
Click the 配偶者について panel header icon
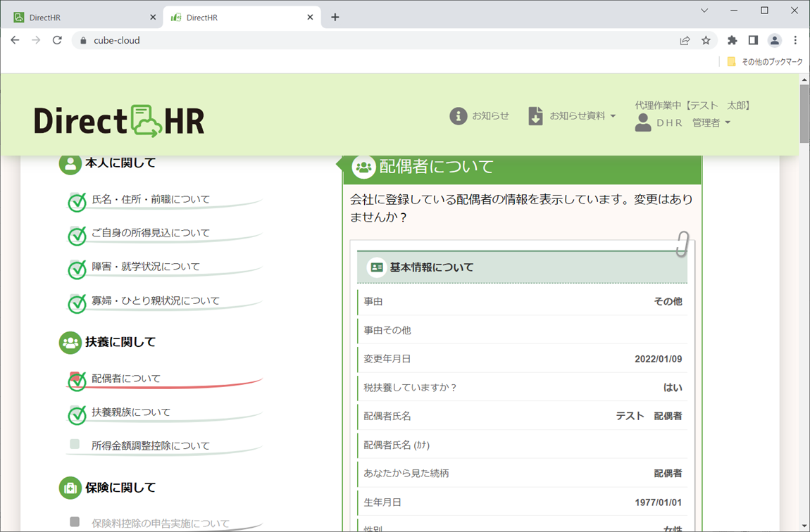pyautogui.click(x=363, y=167)
